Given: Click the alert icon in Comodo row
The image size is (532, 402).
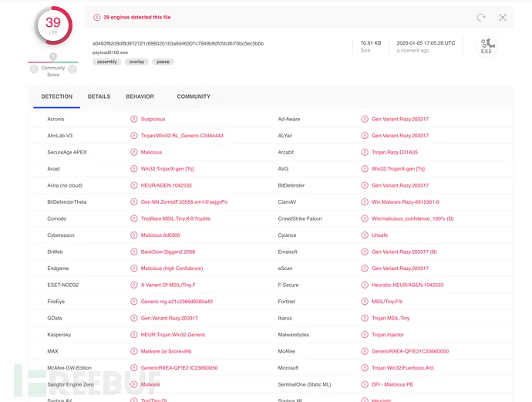Looking at the screenshot, I should [x=134, y=218].
